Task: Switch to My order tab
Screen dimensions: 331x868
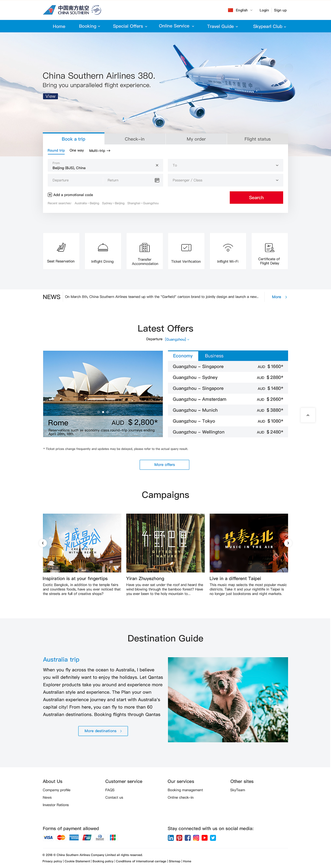Action: 196,139
